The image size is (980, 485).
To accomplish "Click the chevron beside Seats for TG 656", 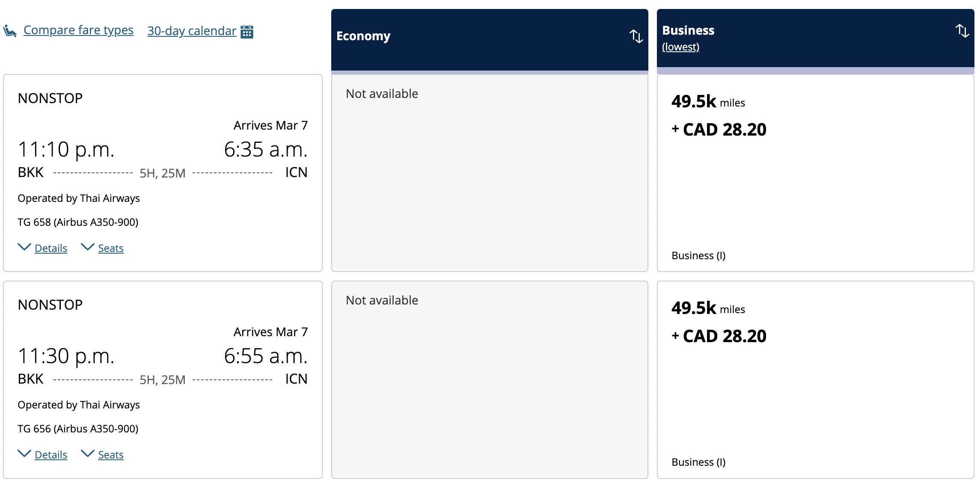I will coord(87,454).
